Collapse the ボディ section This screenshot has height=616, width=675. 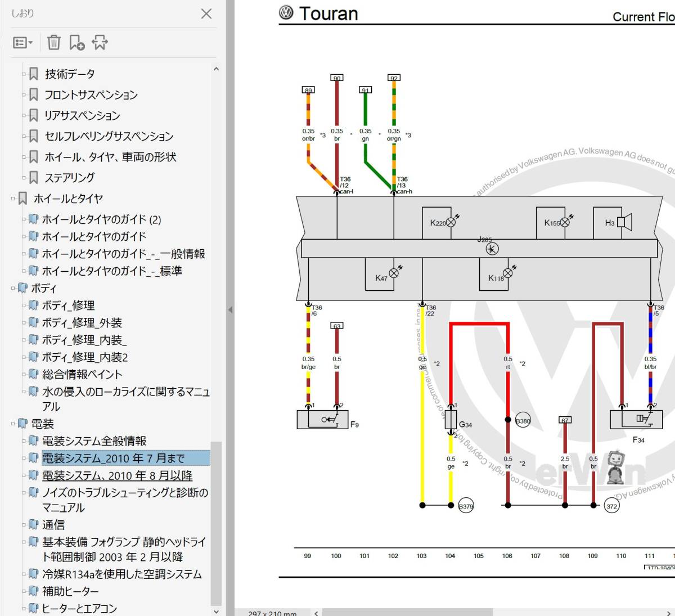(x=13, y=288)
